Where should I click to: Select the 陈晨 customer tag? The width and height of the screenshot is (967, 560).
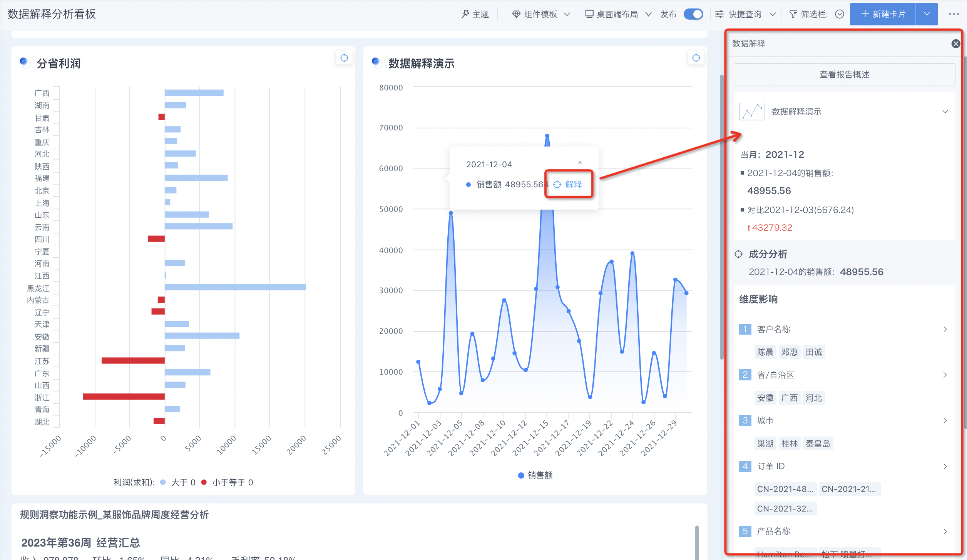point(765,352)
